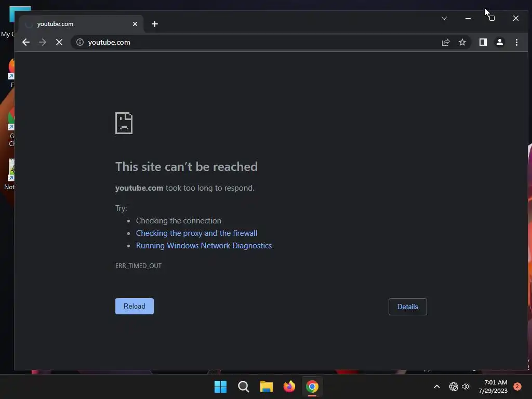
Task: Open the Chrome profile avatar
Action: 499,42
